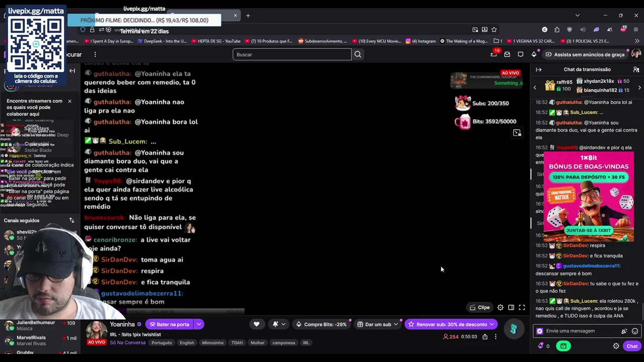Expand the Dar um sub dropdown
644x362 pixels.
click(378, 324)
